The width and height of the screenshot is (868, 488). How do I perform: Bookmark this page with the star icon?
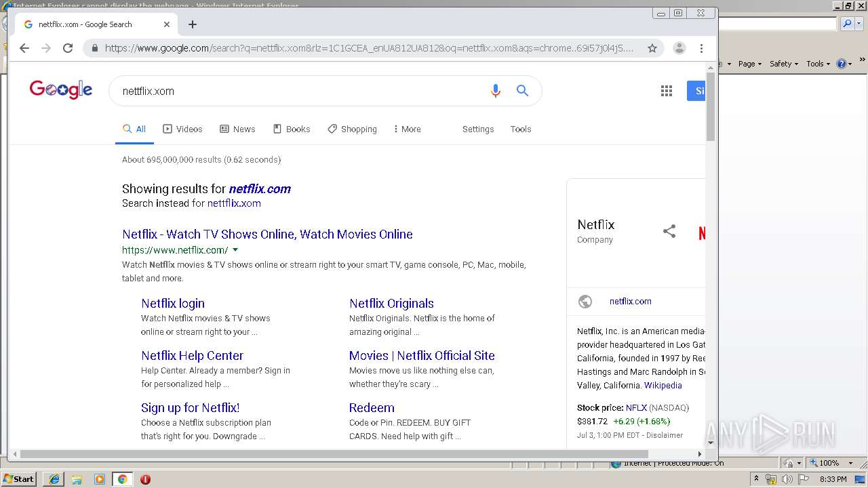pyautogui.click(x=652, y=48)
